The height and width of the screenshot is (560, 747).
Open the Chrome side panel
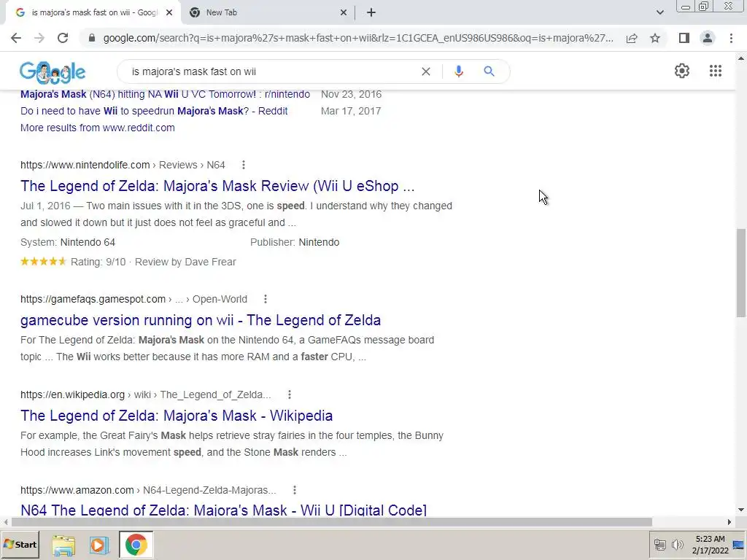coord(684,38)
